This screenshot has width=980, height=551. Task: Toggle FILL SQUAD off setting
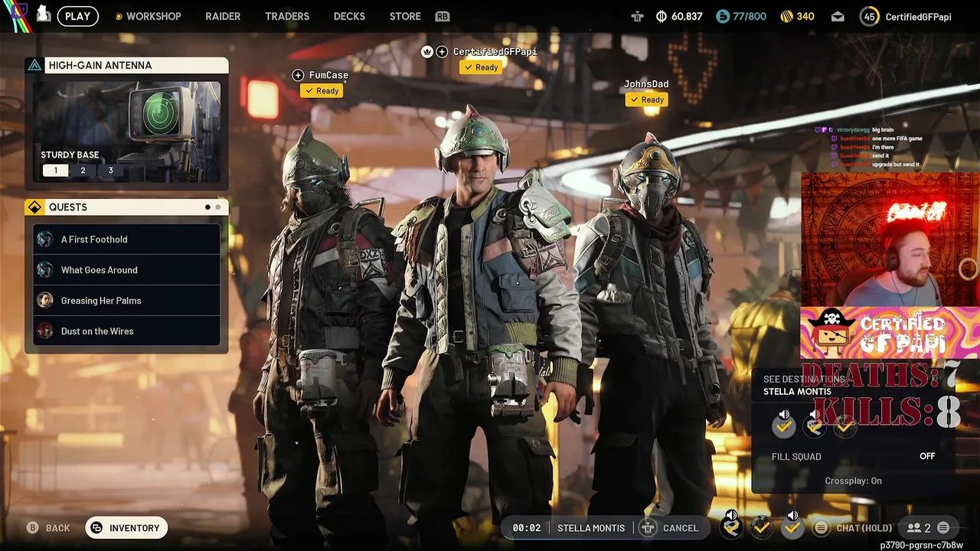(853, 456)
